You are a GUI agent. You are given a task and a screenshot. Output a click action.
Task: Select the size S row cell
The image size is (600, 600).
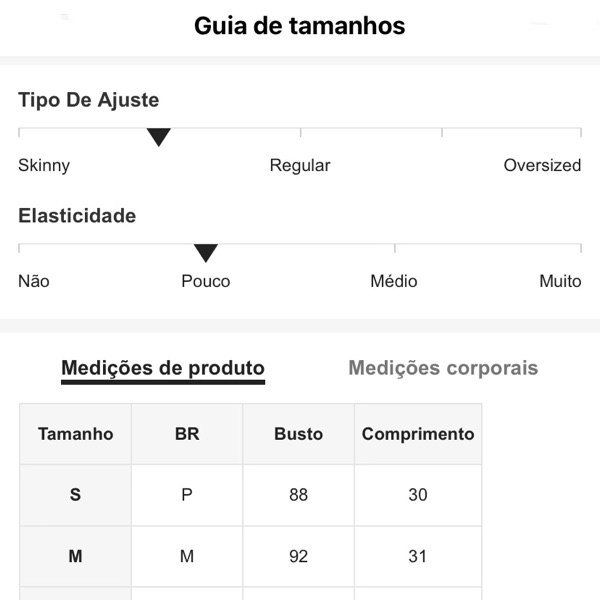point(76,495)
